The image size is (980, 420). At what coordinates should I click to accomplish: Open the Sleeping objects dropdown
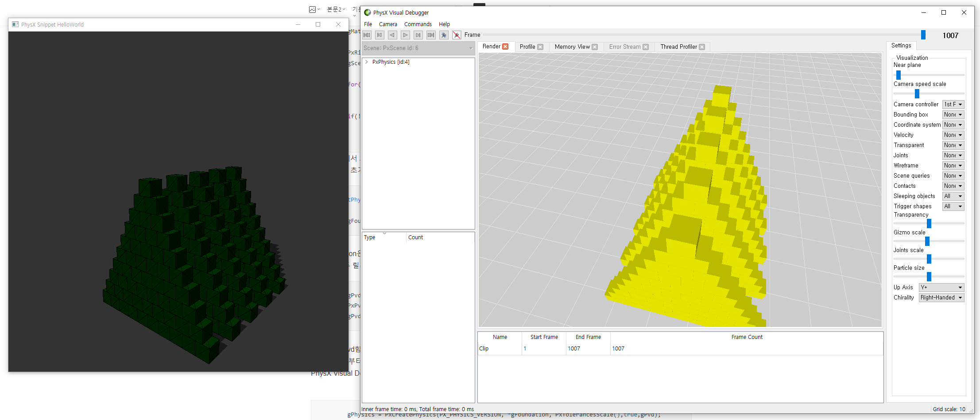tap(953, 196)
